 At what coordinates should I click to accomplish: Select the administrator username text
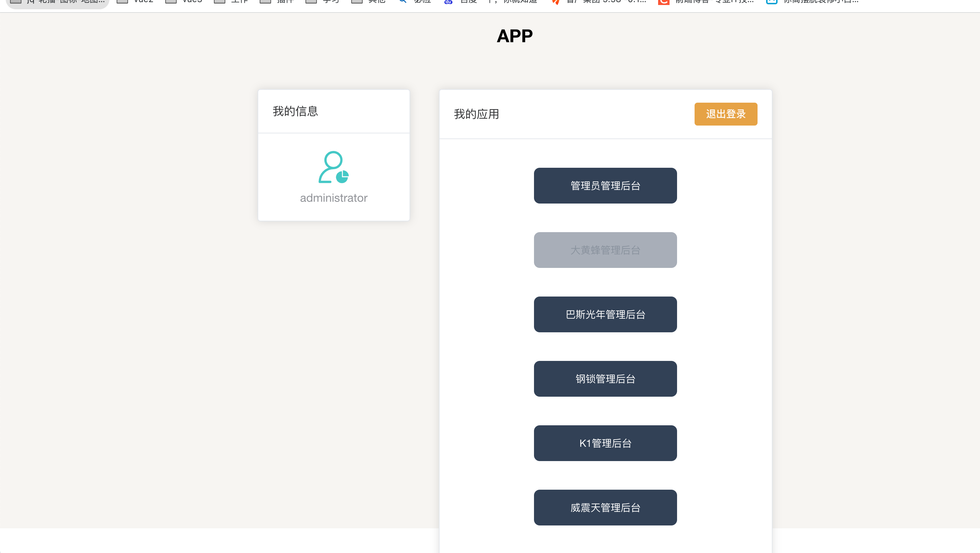(334, 198)
